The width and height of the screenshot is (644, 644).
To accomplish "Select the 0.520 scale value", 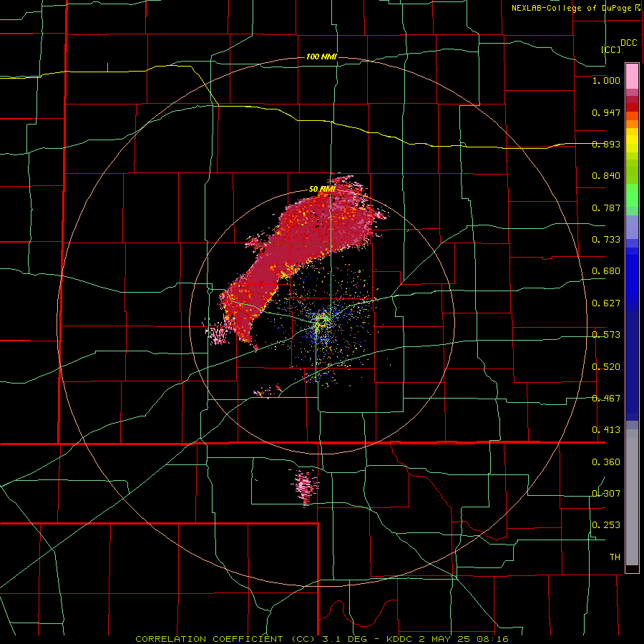I will pos(606,367).
